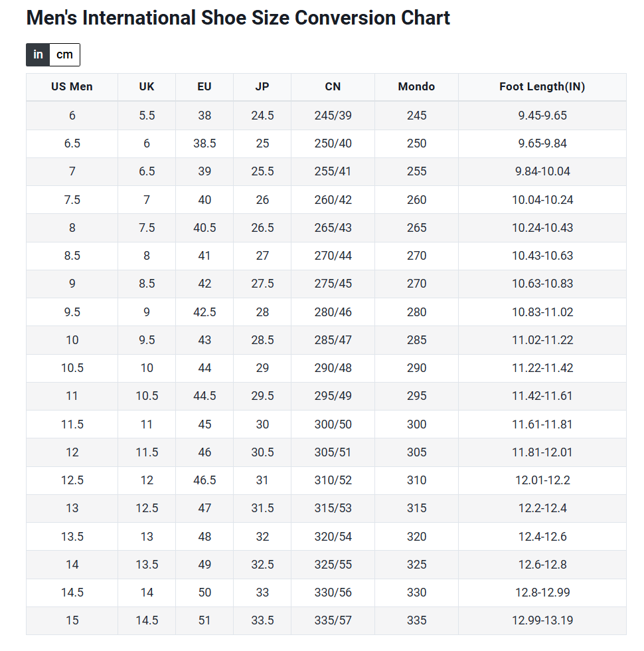Image resolution: width=644 pixels, height=651 pixels.
Task: Click the US Men column header
Action: pos(72,86)
